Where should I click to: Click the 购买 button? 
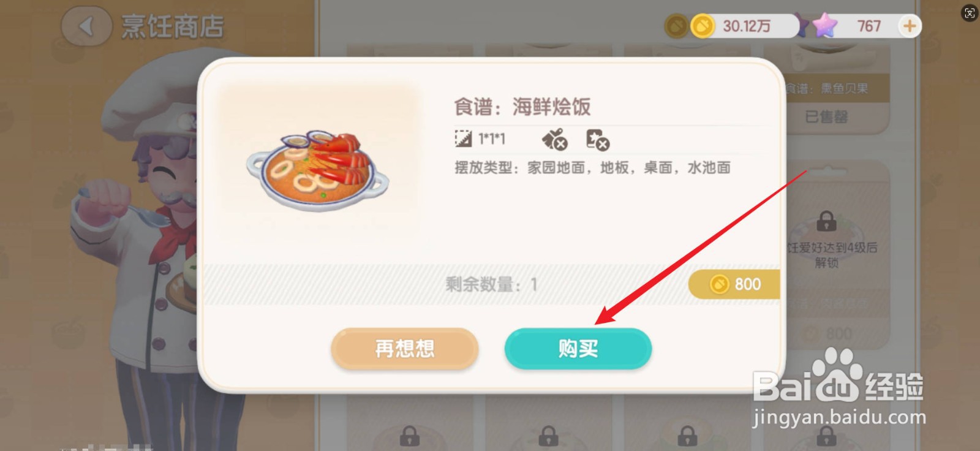[578, 349]
